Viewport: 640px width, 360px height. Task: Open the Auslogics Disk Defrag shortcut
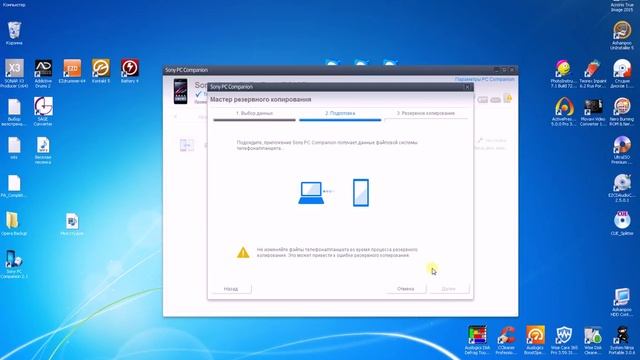(478, 340)
